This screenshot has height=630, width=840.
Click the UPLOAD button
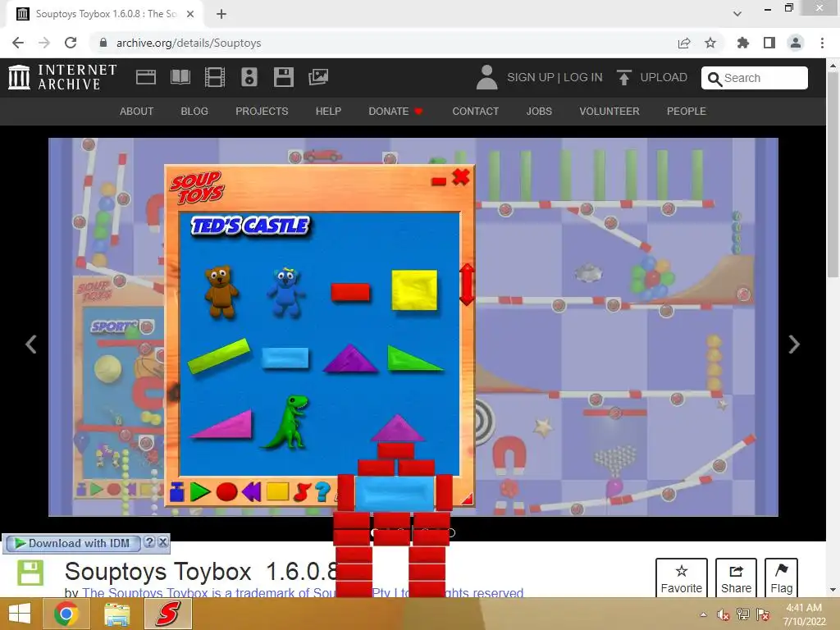(652, 77)
